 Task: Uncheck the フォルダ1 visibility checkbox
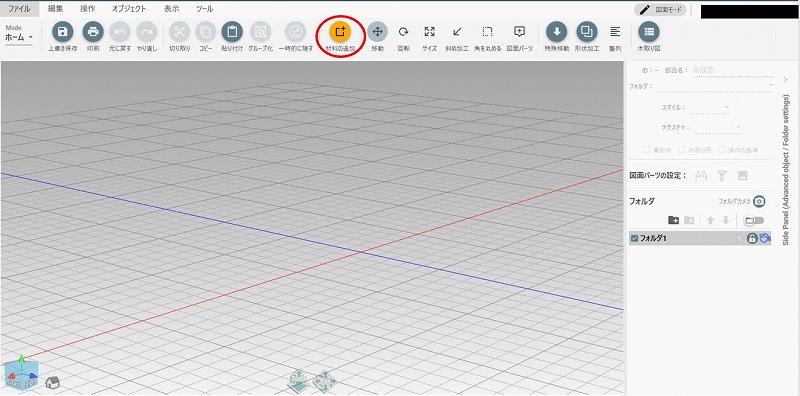tap(634, 238)
